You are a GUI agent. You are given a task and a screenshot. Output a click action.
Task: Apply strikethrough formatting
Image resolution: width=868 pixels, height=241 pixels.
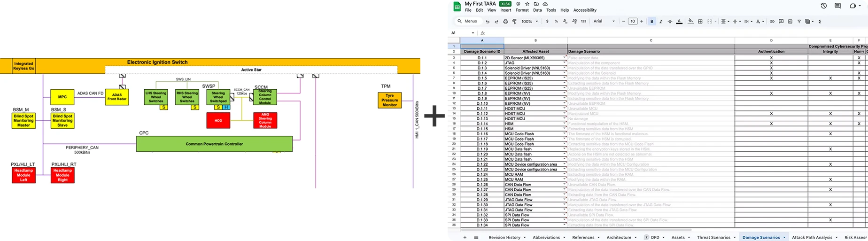click(670, 21)
